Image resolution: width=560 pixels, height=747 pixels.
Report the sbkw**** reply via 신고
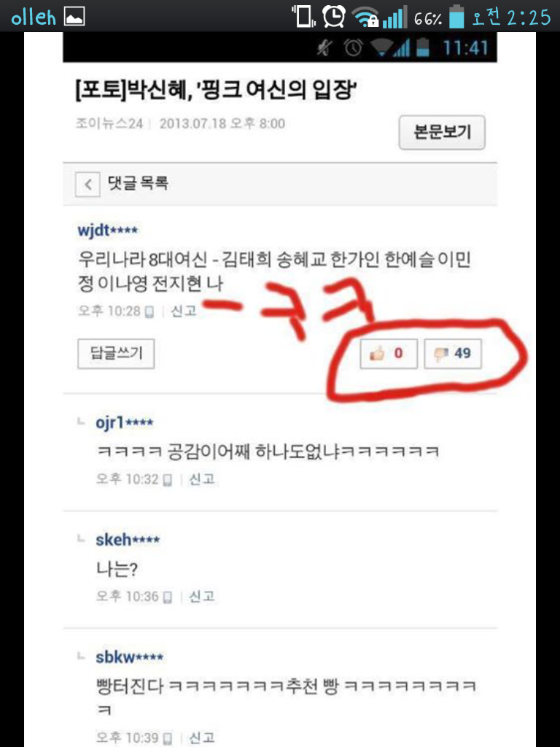(x=202, y=738)
